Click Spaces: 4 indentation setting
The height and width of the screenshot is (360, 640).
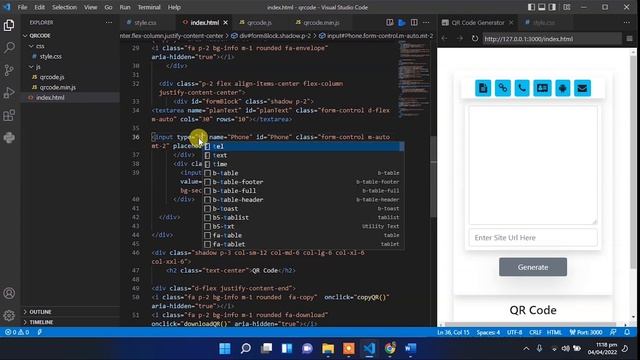coord(488,332)
